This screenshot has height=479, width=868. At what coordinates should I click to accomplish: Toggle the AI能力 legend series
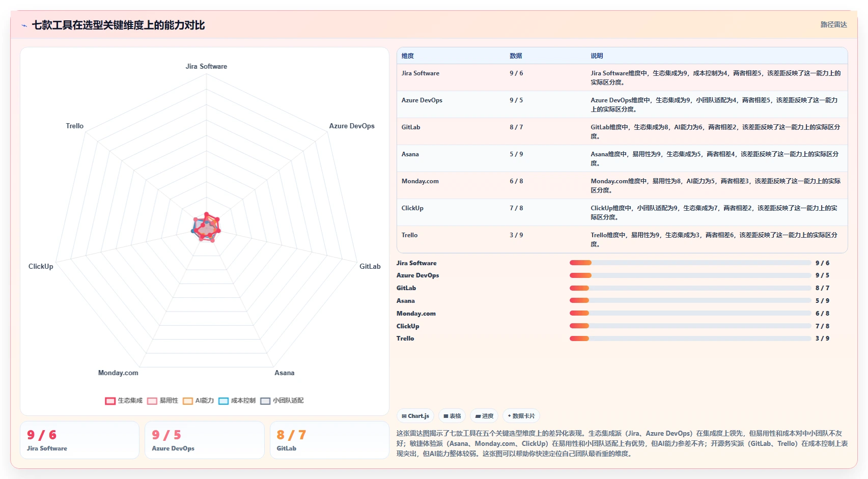click(199, 401)
